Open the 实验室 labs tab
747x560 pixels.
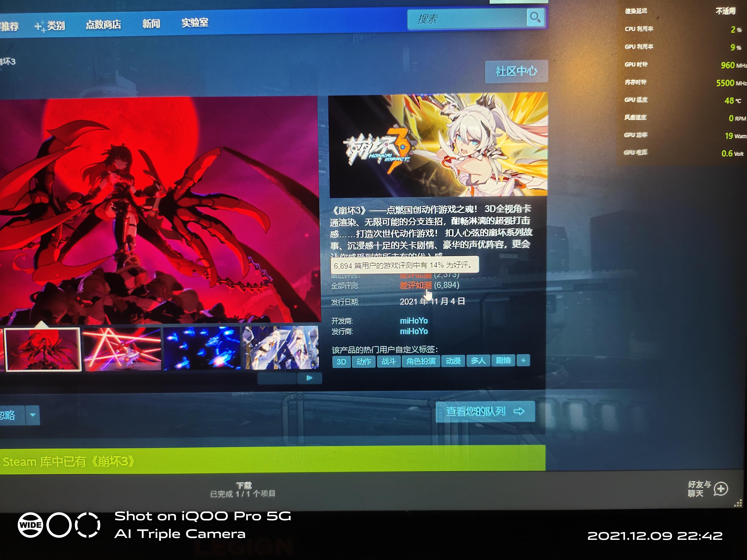point(195,23)
